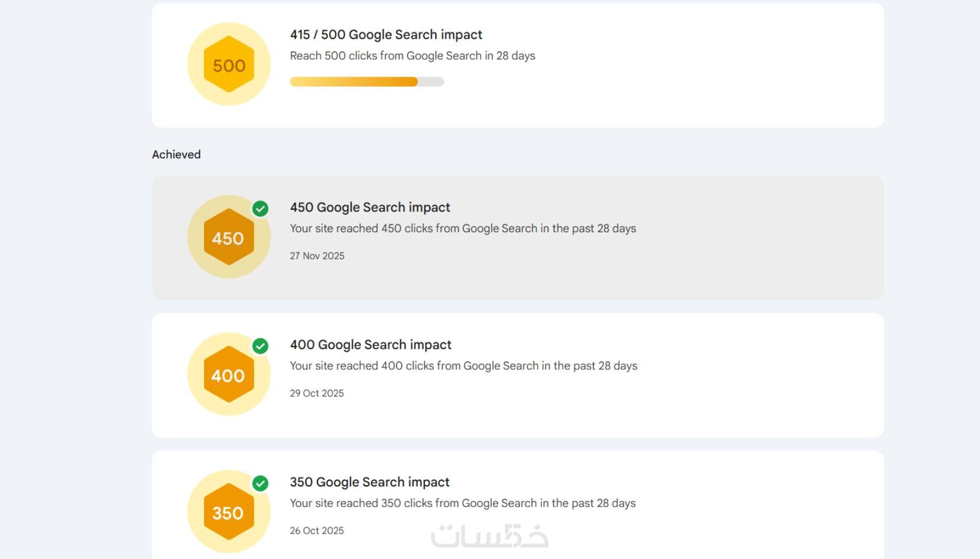Click the 27 Nov 2025 achievement date

(317, 256)
